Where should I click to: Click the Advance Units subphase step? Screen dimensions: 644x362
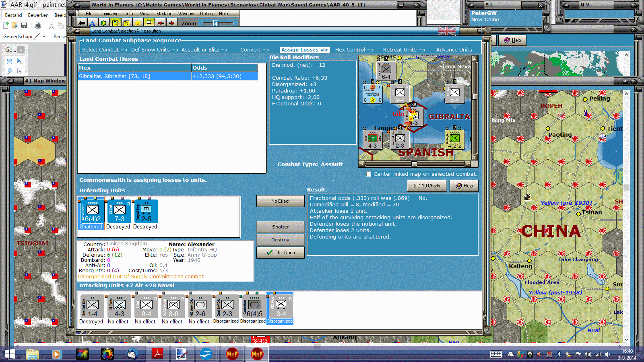[x=454, y=50]
